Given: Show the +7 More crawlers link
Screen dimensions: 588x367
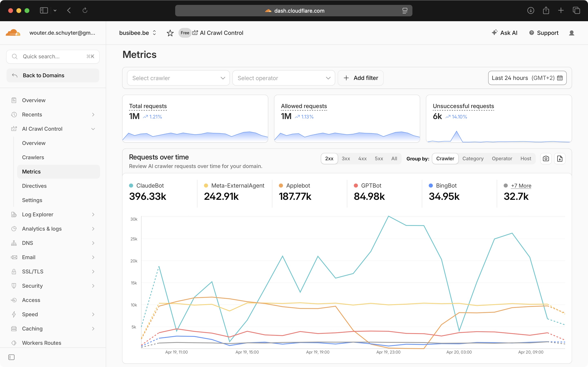Looking at the screenshot, I should coord(521,186).
